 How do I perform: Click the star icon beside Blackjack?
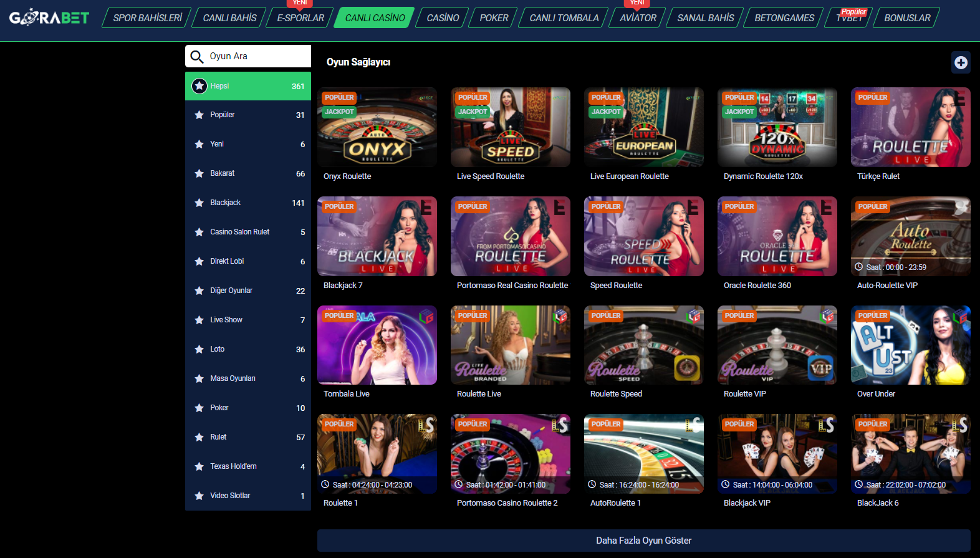point(199,203)
